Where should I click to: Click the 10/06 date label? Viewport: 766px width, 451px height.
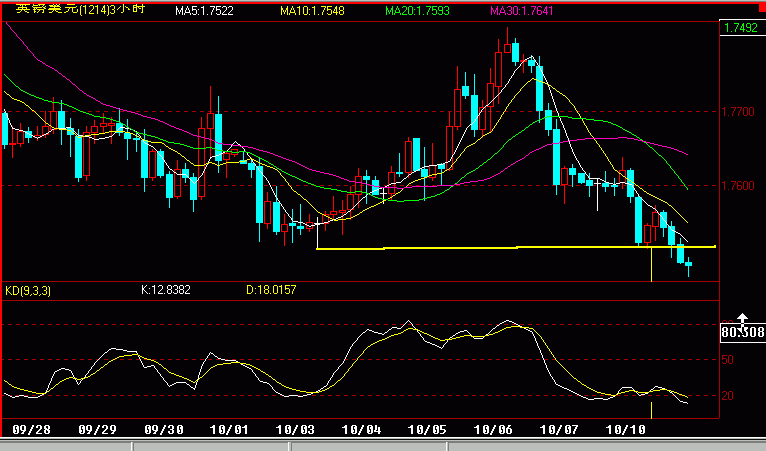[x=493, y=430]
